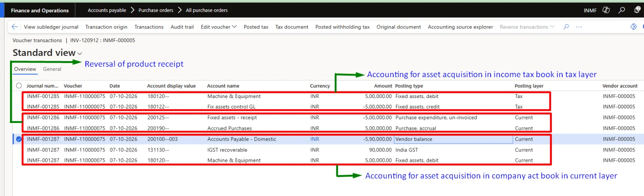Open Posted tax
Image resolution: width=644 pixels, height=196 pixels.
(x=256, y=27)
